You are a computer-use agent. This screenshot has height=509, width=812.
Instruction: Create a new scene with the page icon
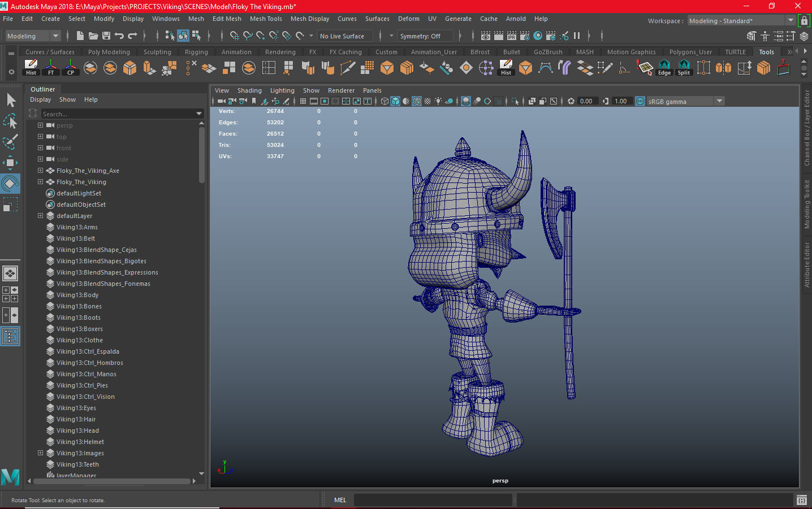(80, 36)
